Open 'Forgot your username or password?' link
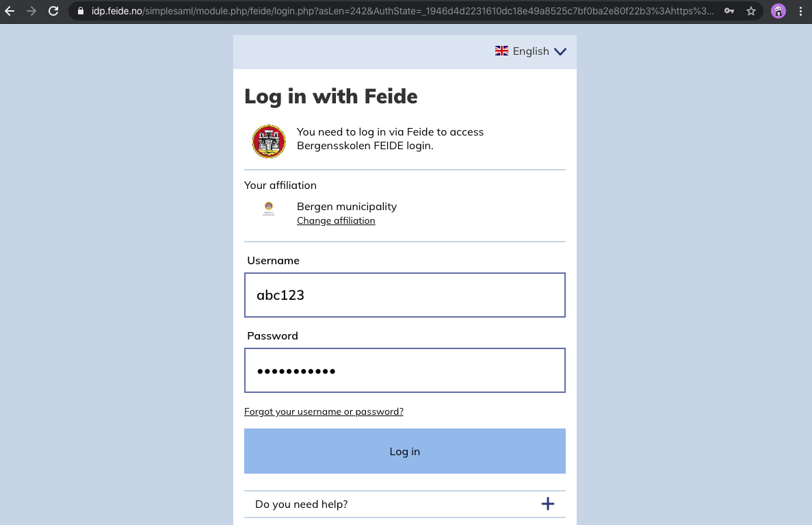The image size is (812, 525). point(324,411)
